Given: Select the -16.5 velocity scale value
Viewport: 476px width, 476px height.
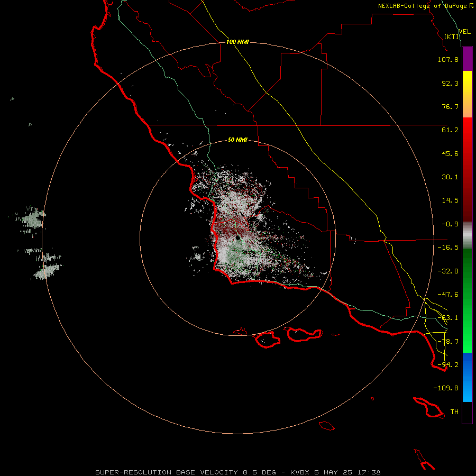Looking at the screenshot, I should [x=448, y=248].
